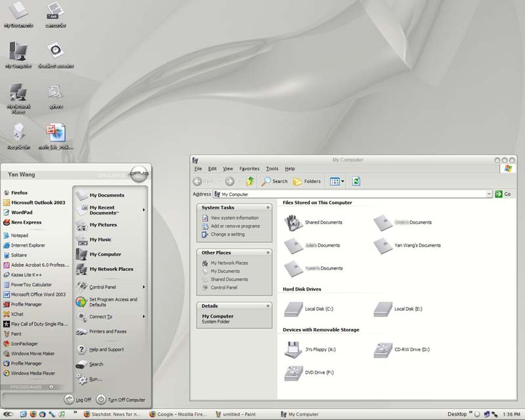Open the Edit menu
Image resolution: width=525 pixels, height=420 pixels.
tap(212, 169)
